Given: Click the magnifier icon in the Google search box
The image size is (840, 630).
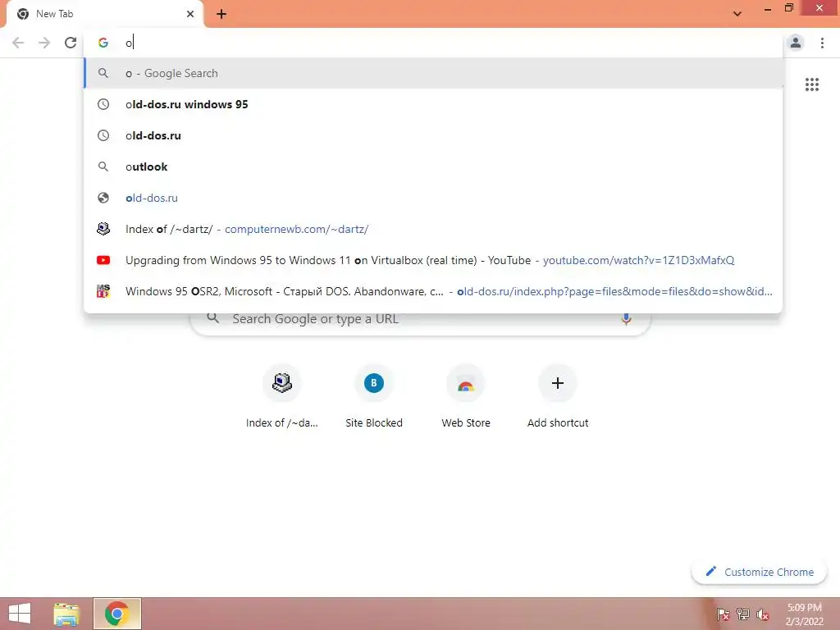Looking at the screenshot, I should [212, 318].
